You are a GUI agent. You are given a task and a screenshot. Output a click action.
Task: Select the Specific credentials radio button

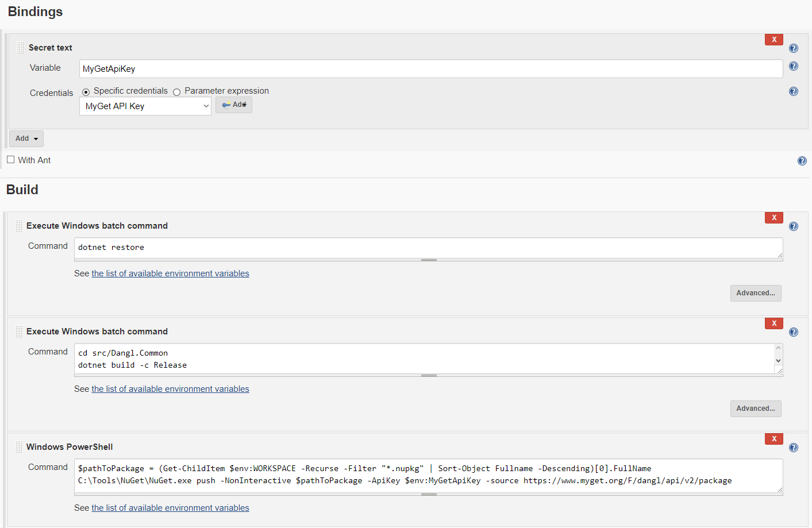86,92
